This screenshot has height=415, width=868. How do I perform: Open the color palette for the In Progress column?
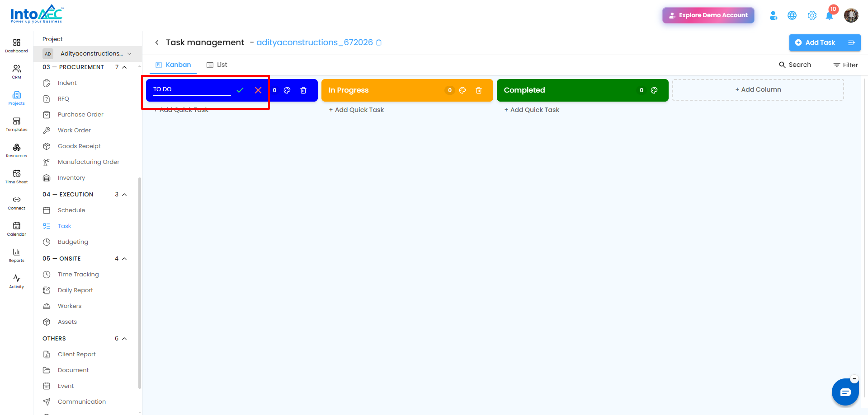[462, 90]
